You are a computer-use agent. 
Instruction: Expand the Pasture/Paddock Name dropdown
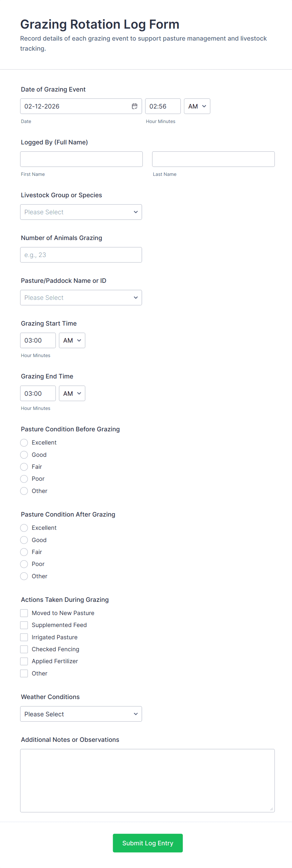click(81, 298)
